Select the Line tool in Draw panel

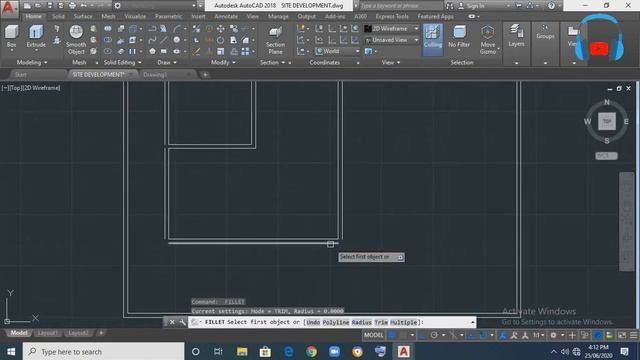click(x=164, y=40)
